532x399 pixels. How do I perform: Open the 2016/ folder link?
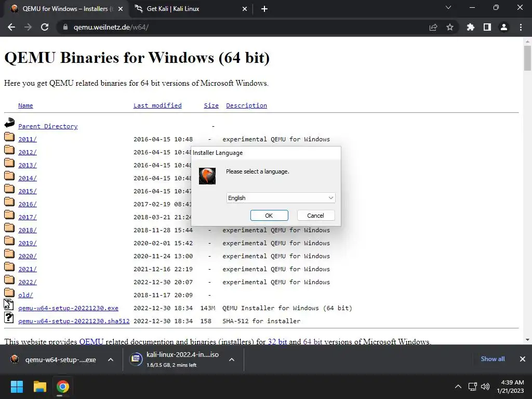click(28, 204)
